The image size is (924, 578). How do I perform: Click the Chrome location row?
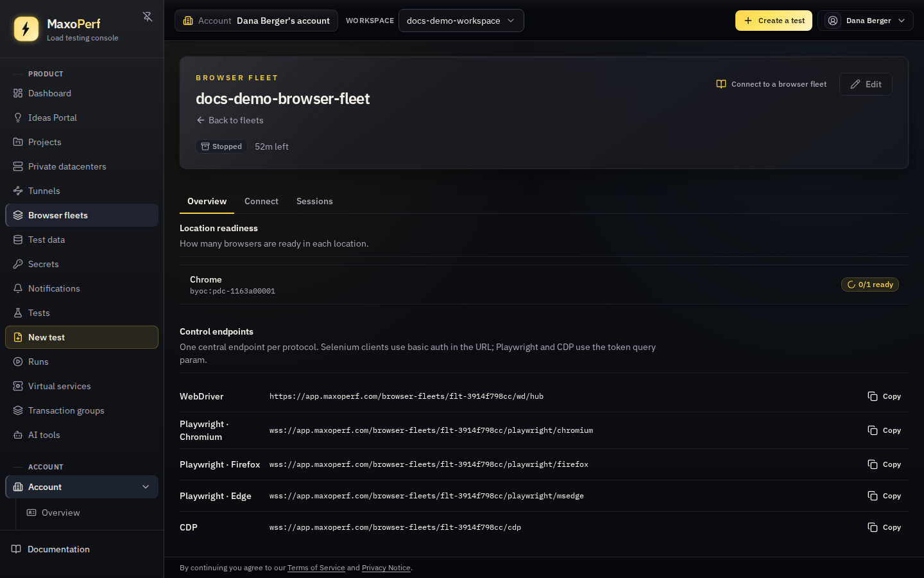click(x=544, y=285)
